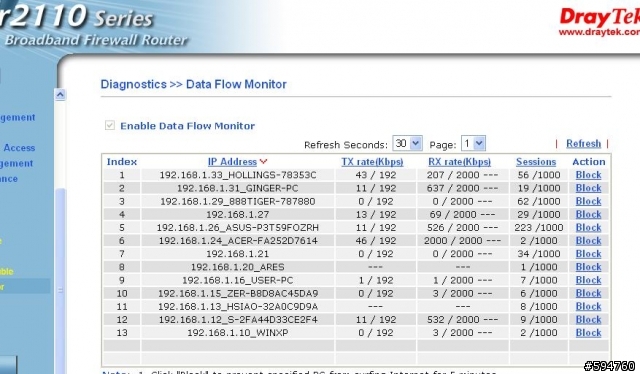Click the 532 / 2000 RX rate value

(462, 319)
